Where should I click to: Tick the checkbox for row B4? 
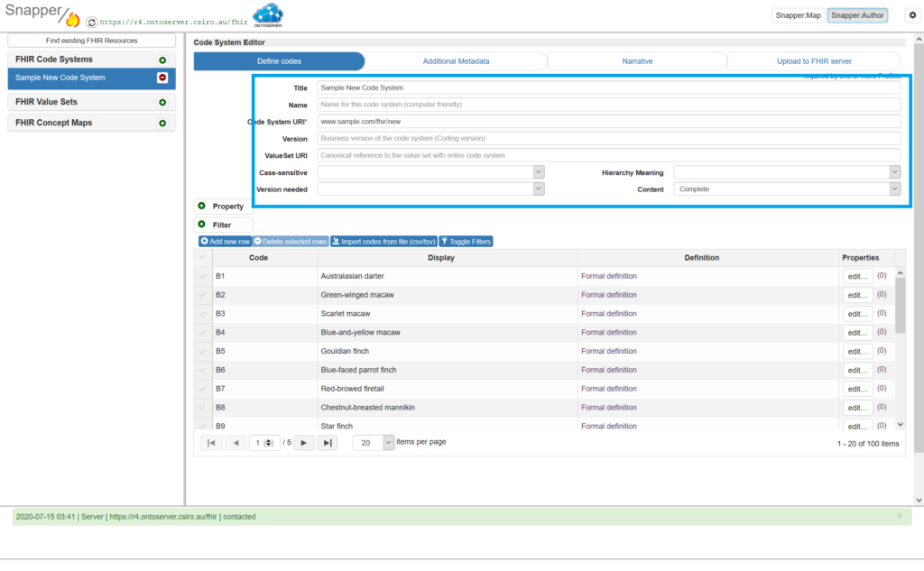coord(202,333)
